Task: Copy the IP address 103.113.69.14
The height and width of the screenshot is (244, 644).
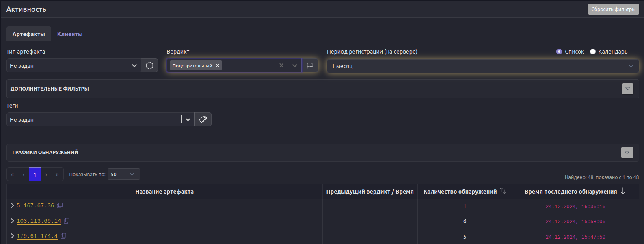Action: (x=67, y=221)
